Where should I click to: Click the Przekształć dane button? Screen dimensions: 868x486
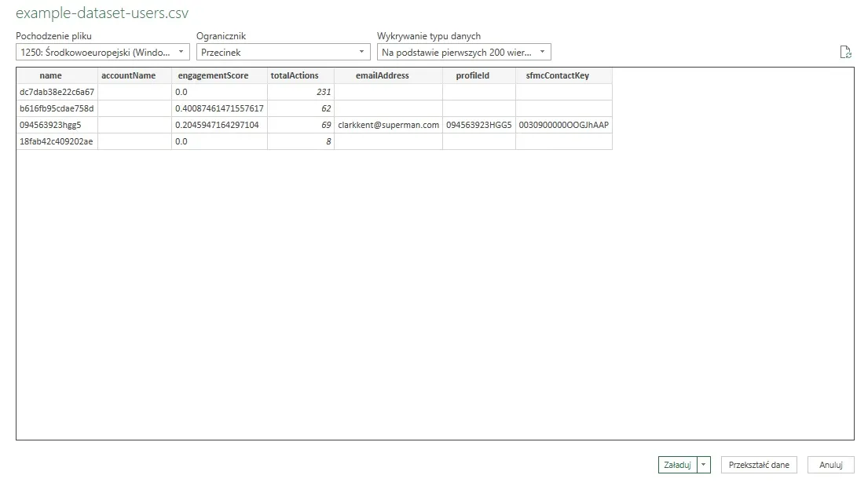758,464
